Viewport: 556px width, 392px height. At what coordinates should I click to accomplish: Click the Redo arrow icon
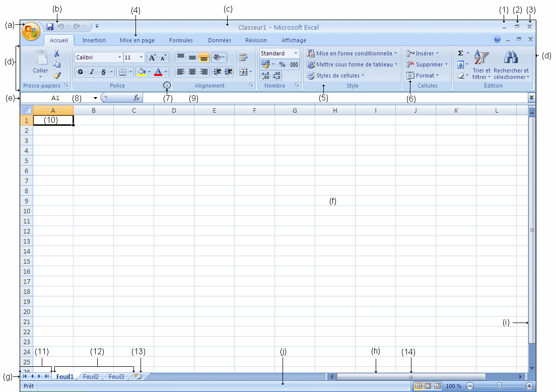click(77, 27)
